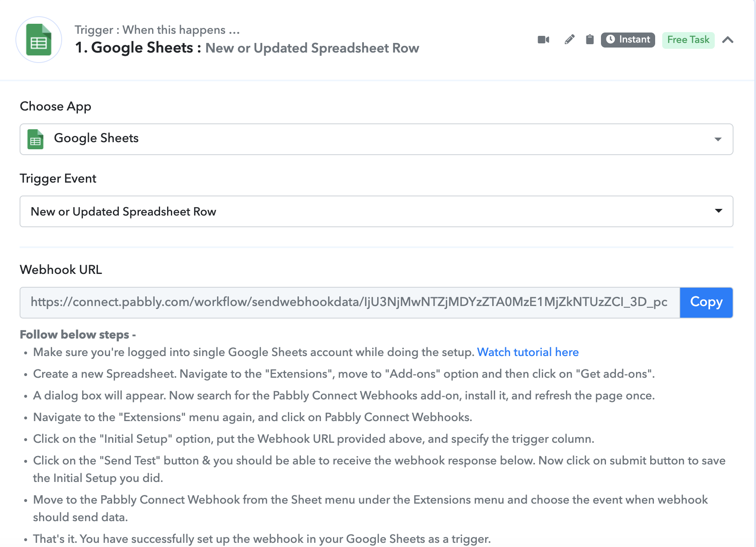Open the Watch tutorial here link

point(528,352)
